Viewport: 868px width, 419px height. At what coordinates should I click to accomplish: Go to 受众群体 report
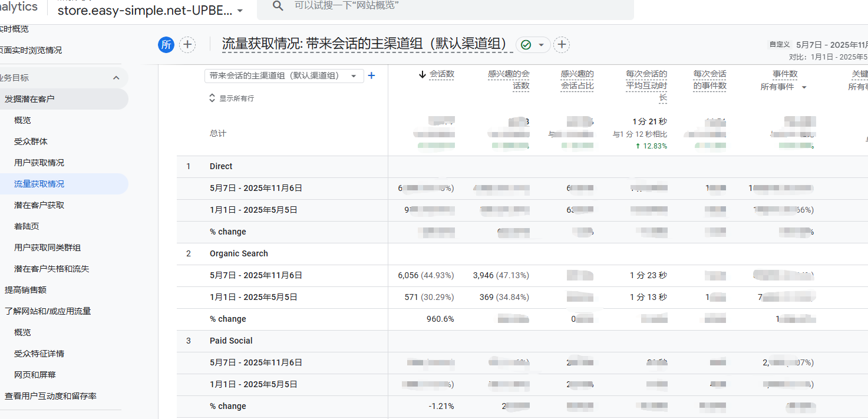coord(31,141)
